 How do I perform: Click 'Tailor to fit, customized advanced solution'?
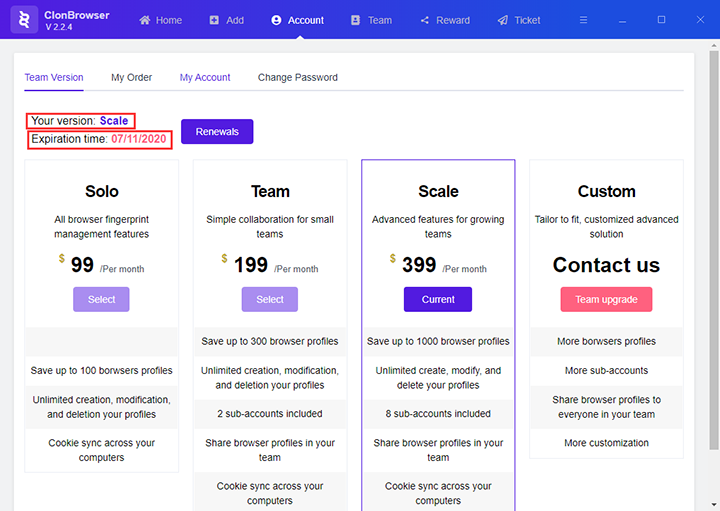pyautogui.click(x=606, y=227)
